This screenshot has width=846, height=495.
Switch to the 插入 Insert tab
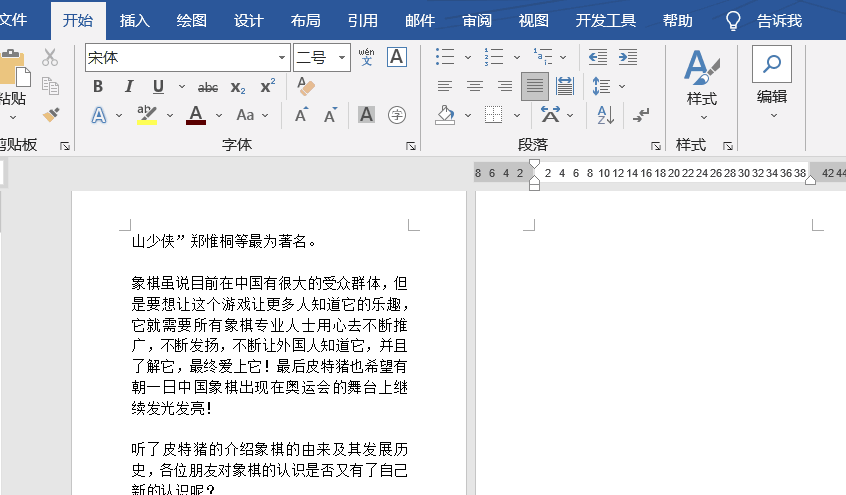[x=134, y=21]
